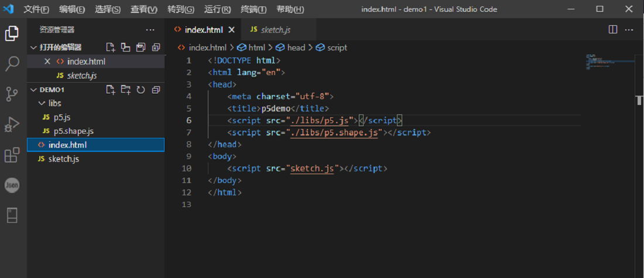
Task: Open the 转到(G) menu
Action: [x=181, y=9]
